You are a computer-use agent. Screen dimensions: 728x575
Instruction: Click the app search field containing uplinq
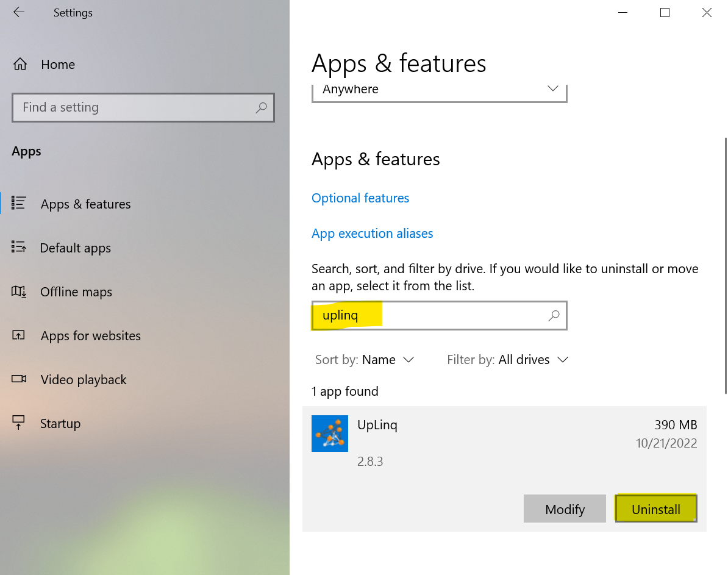pos(439,316)
